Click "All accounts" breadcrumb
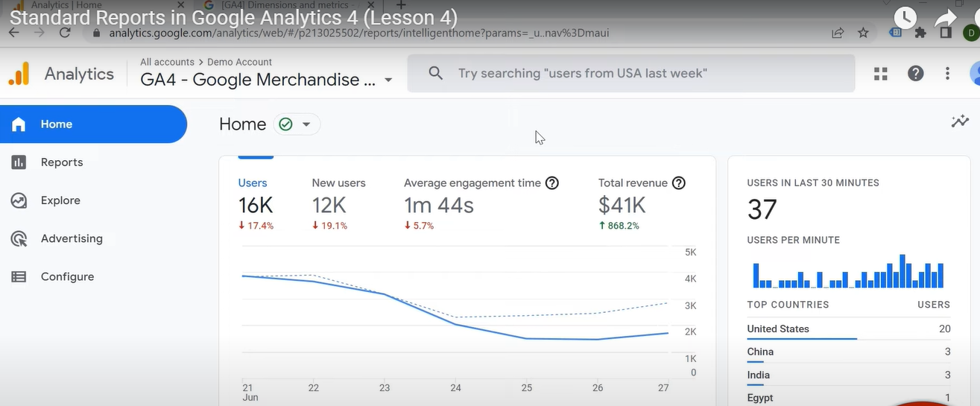 [167, 62]
